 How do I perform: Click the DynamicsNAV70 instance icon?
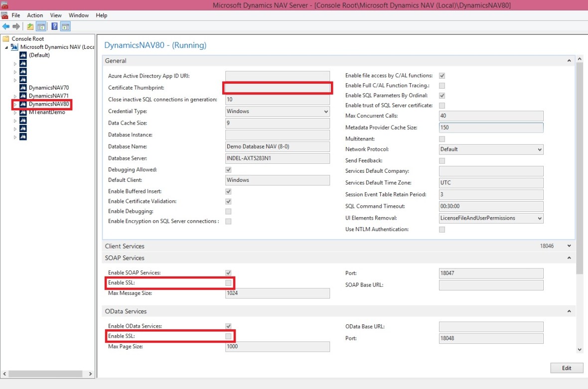pos(23,88)
